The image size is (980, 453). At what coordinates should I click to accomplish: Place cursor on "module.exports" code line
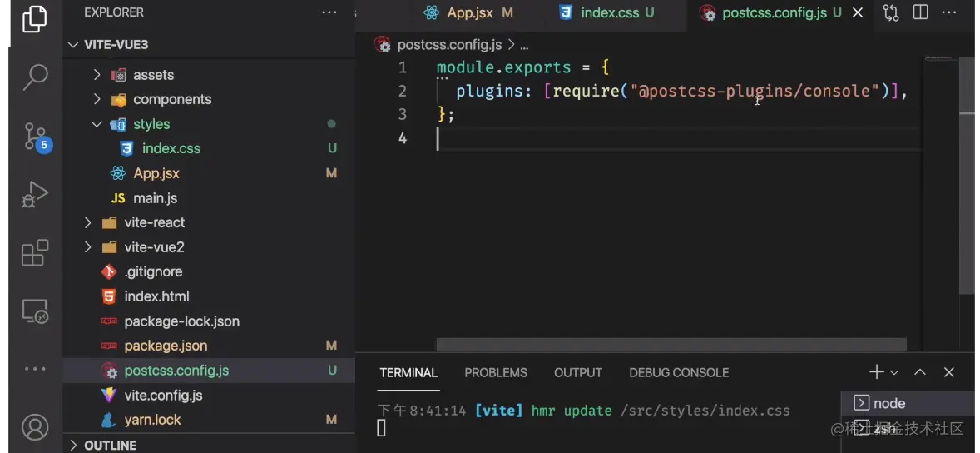point(522,67)
